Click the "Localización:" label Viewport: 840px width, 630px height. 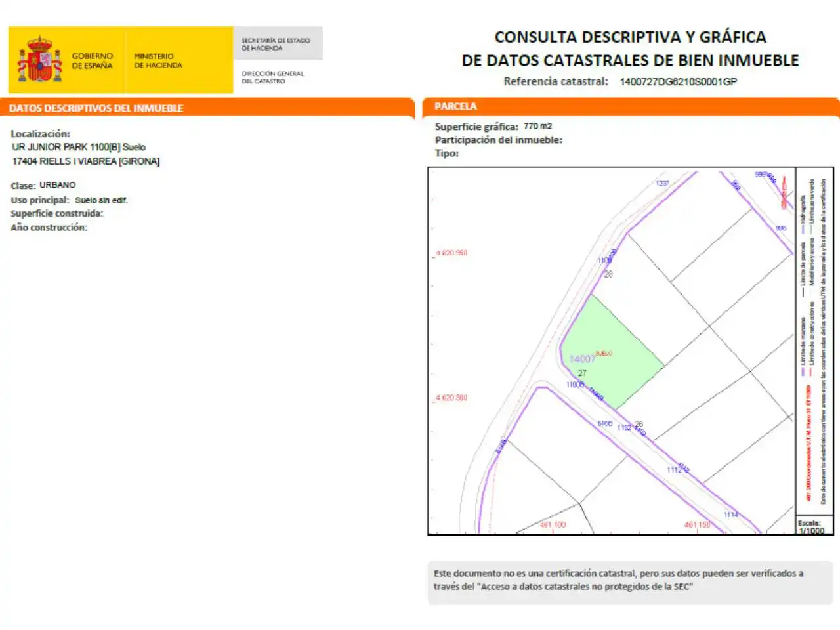(40, 134)
